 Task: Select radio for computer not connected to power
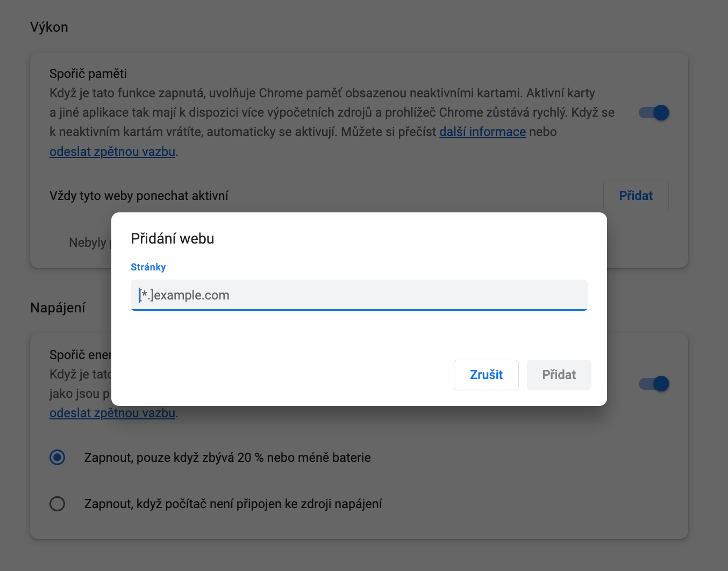coord(58,504)
